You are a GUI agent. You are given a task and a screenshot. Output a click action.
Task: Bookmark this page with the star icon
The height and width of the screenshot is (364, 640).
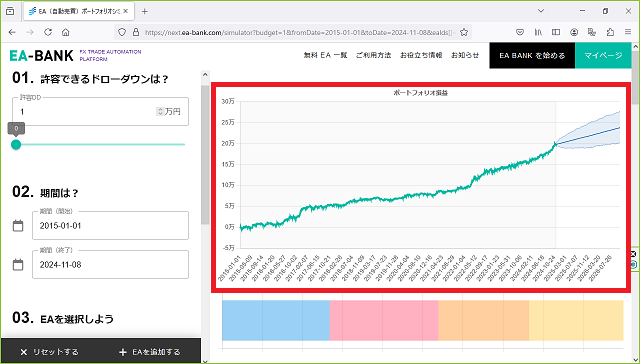(x=464, y=32)
